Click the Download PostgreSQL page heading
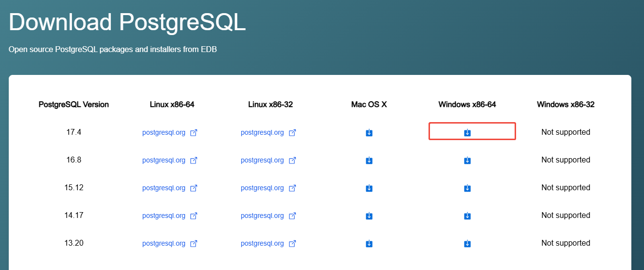This screenshot has width=644, height=270. [x=127, y=22]
